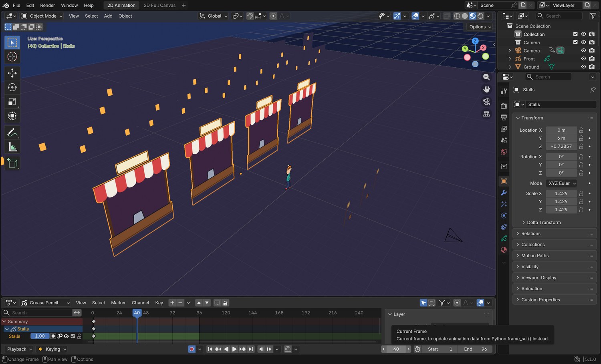Toggle Stalls layer visibility eye
Screen dimensions: 601x364
tap(66, 336)
